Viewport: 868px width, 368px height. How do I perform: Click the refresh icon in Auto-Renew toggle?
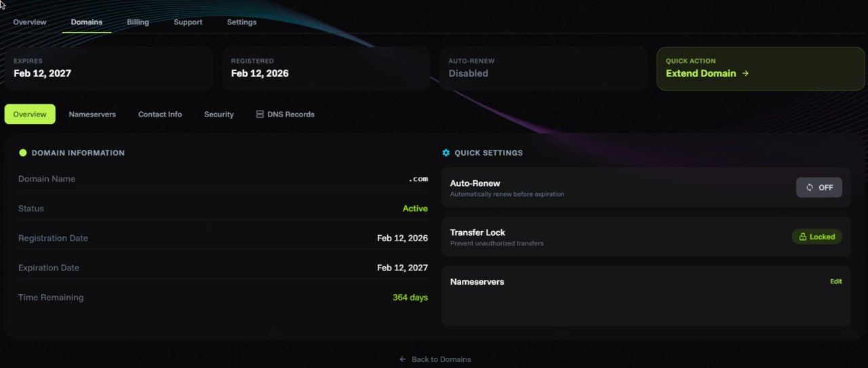click(810, 187)
